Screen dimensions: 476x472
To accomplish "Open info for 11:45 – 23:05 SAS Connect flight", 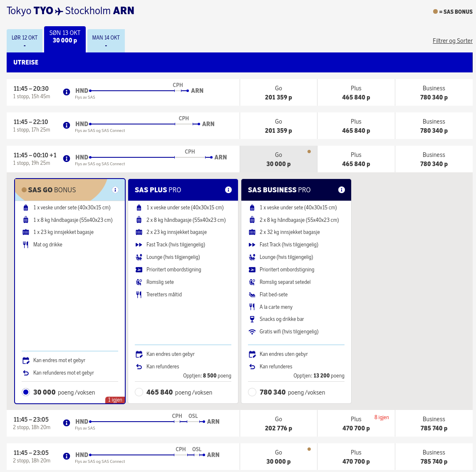I will coord(67,456).
